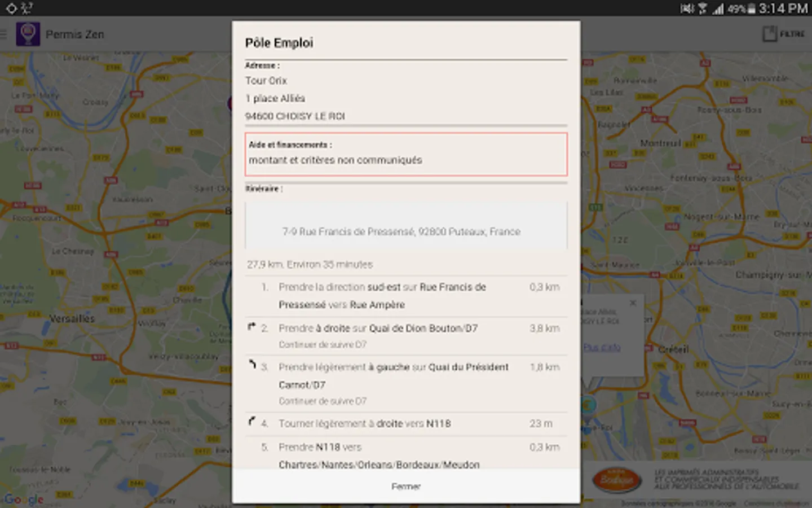812x508 pixels.
Task: Click the 3:14 PM clock in status bar
Action: pyautogui.click(x=783, y=8)
